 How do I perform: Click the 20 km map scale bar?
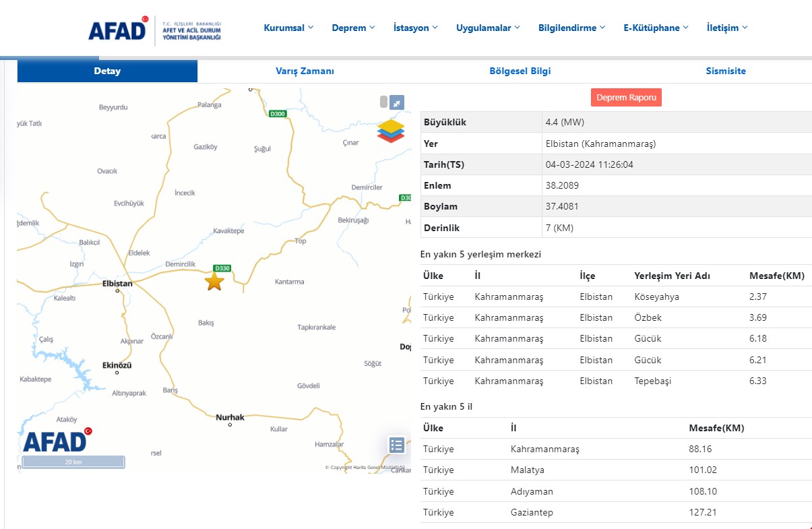[73, 462]
